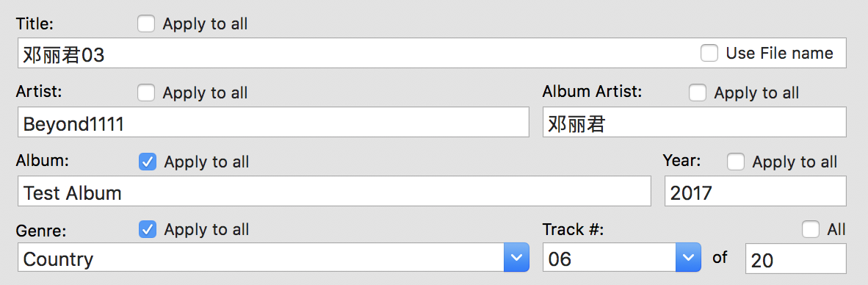Screen dimensions: 868x285
Task: Click into the Title field with 邓丽君03
Action: click(x=432, y=53)
